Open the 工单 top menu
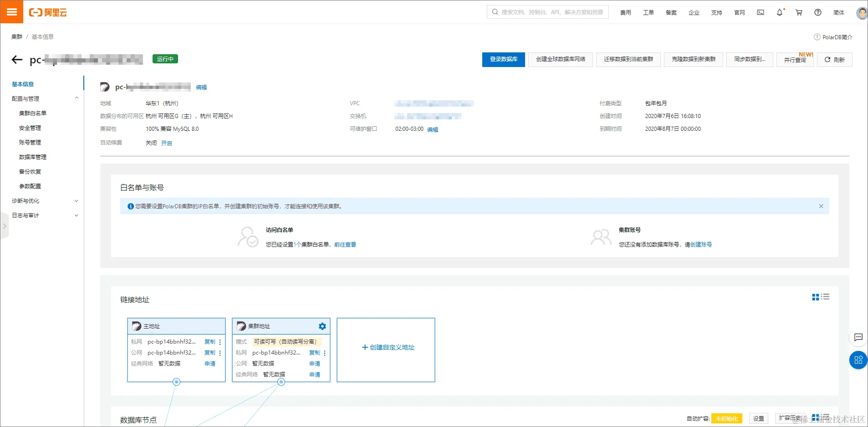 click(x=648, y=13)
